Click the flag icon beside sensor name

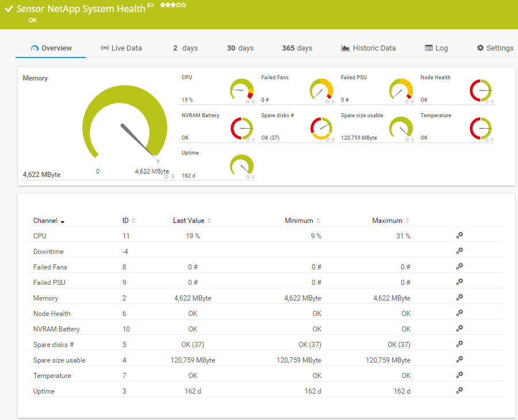tap(151, 5)
